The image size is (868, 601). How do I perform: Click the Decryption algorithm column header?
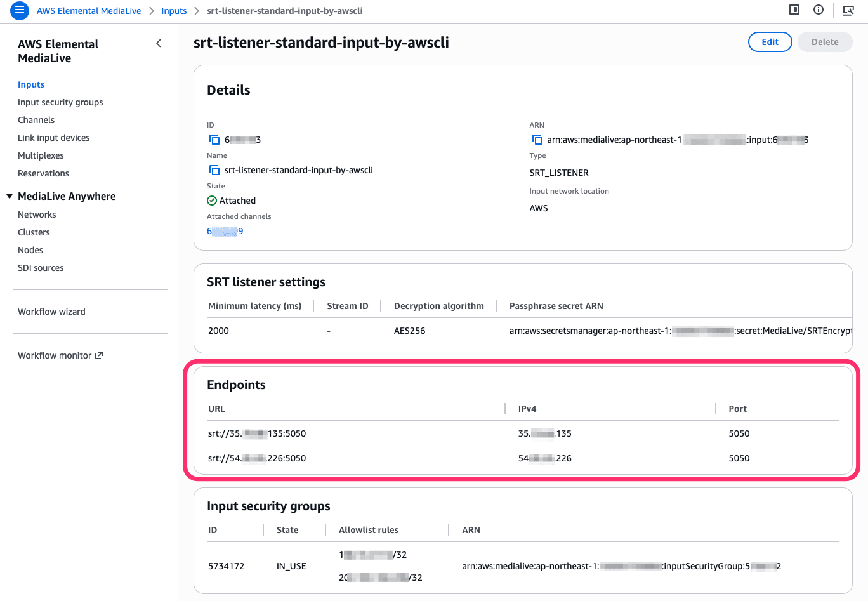tap(439, 306)
